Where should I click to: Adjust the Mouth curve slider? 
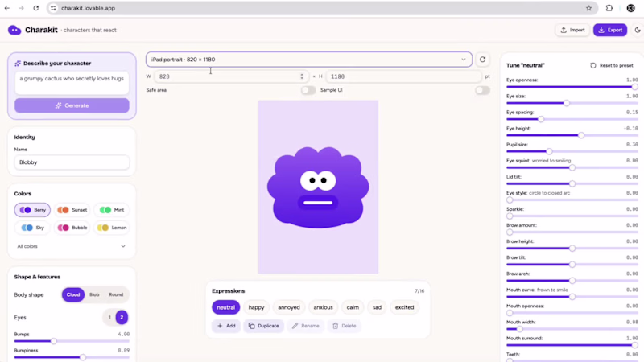[x=572, y=297]
